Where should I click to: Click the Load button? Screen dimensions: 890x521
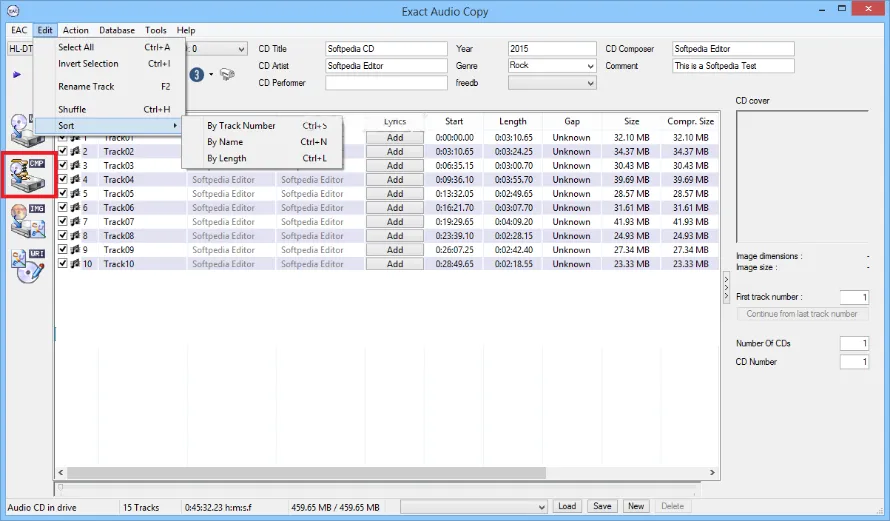[567, 506]
